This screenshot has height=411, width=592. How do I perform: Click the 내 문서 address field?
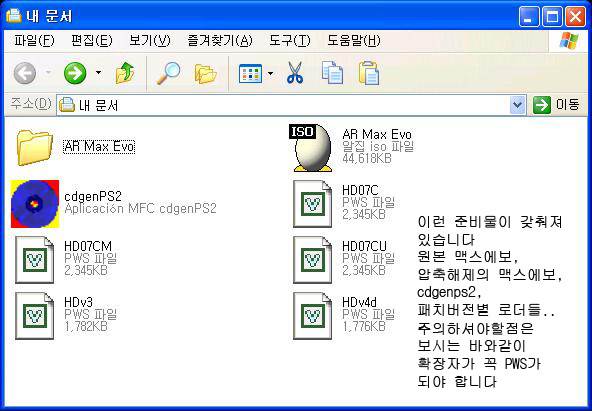pos(283,105)
